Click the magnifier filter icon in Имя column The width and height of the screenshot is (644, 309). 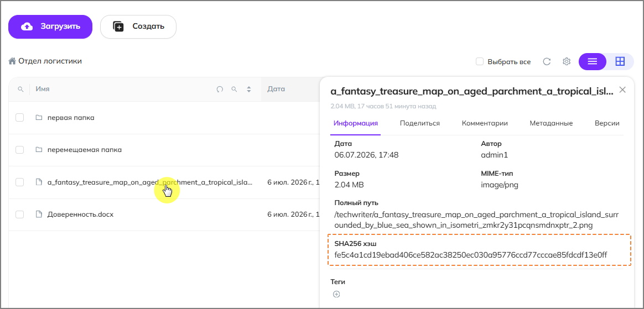(234, 89)
